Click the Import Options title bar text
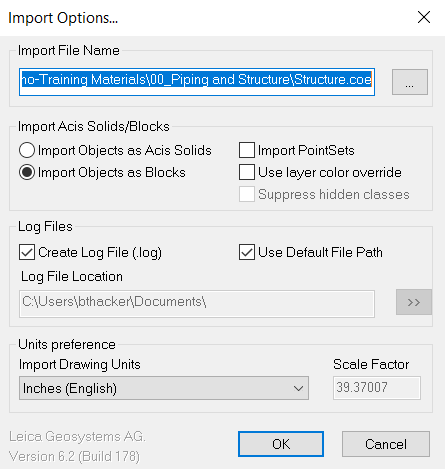Screen dimensions: 445x469 click(x=63, y=18)
